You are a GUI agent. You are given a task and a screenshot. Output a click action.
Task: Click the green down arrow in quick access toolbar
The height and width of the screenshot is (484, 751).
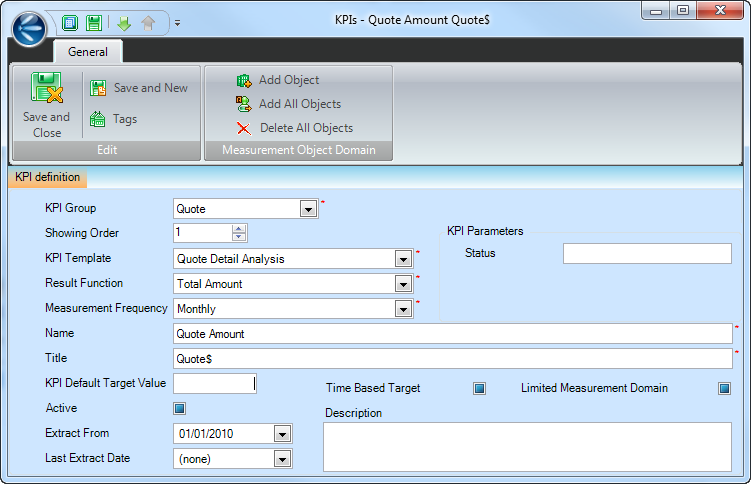[124, 23]
